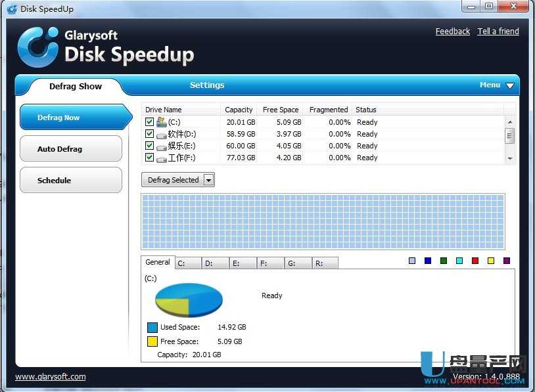Click the green legend swatch
This screenshot has width=535, height=392.
coord(444,261)
